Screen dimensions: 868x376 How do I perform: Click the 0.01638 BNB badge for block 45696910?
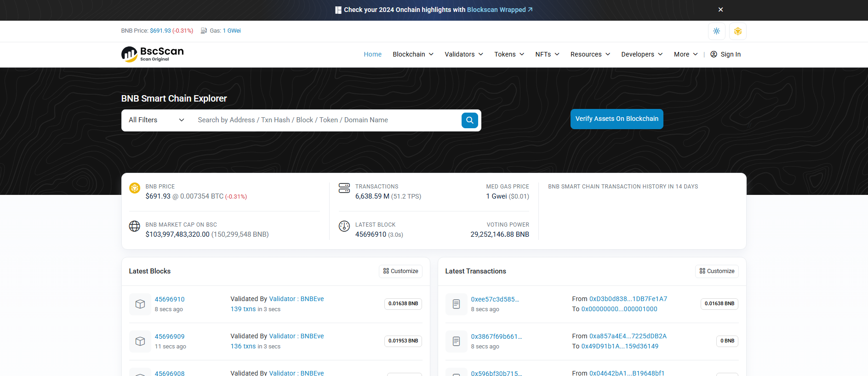pos(403,304)
